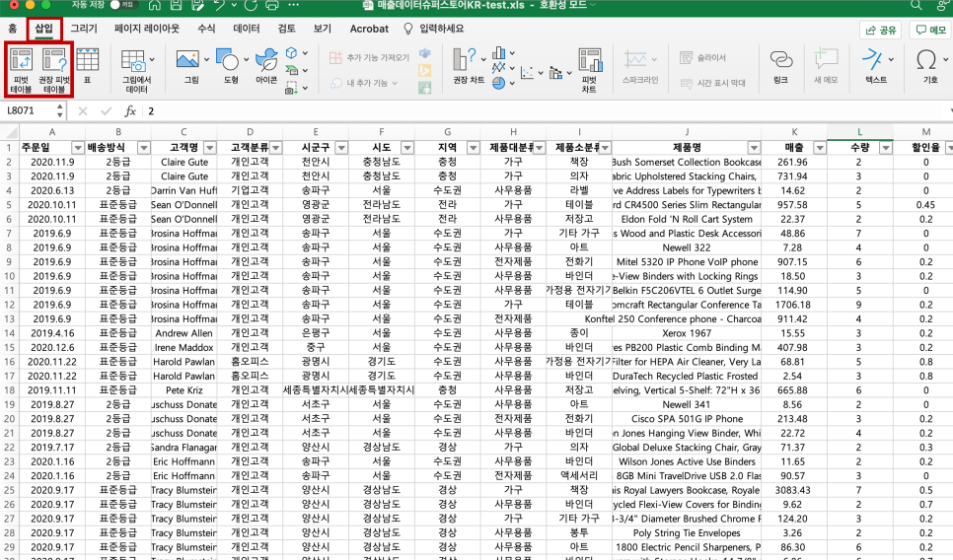953x560 pixels.
Task: Click the SmartArt icon
Action: tap(292, 70)
